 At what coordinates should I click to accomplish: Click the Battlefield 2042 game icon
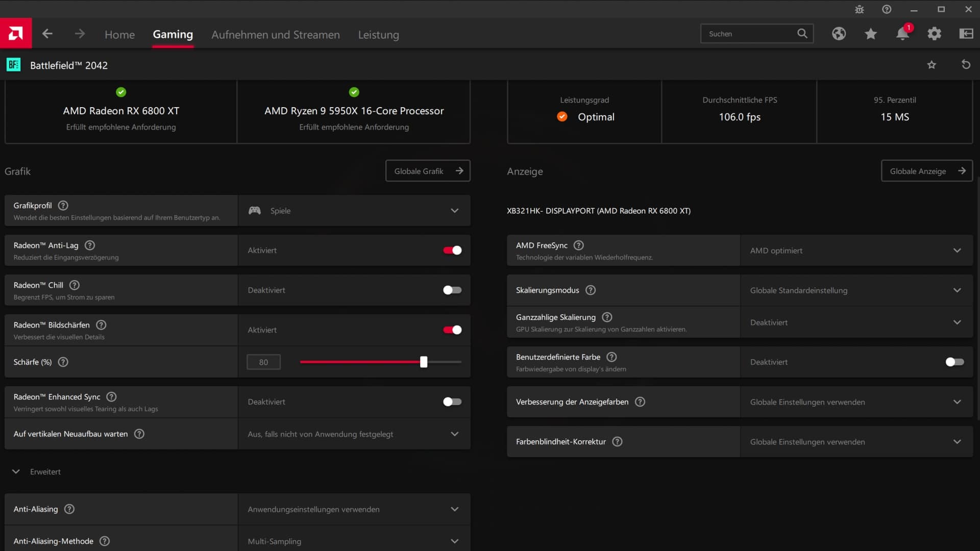point(14,65)
